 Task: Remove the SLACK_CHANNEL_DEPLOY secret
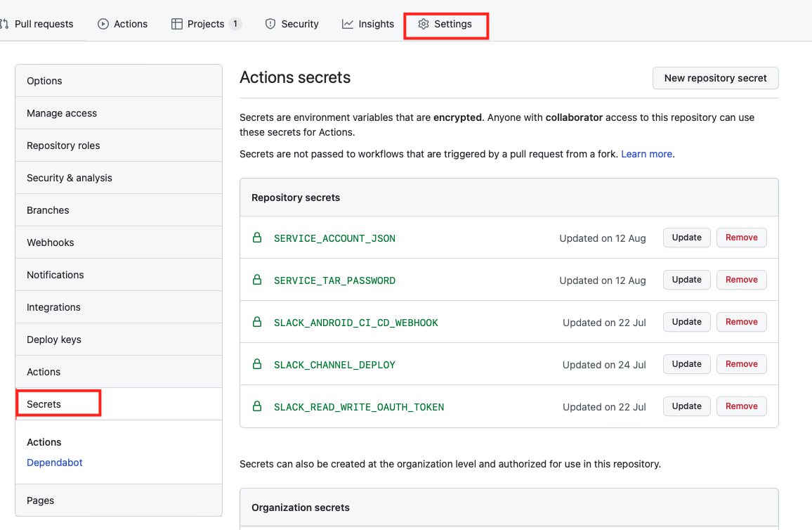pyautogui.click(x=742, y=363)
